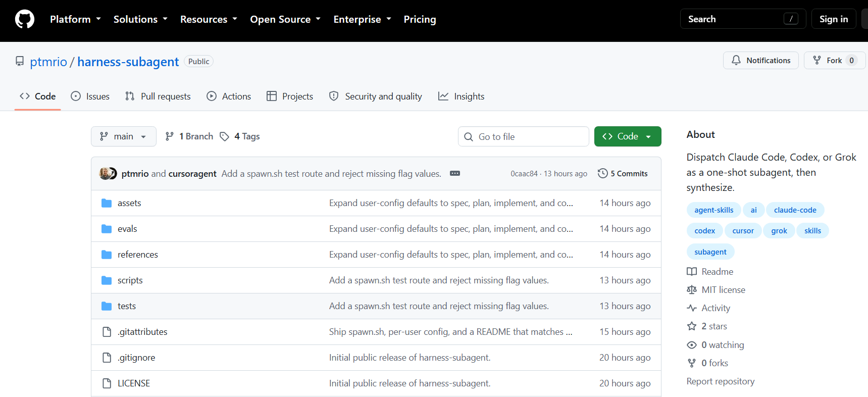Image resolution: width=868 pixels, height=397 pixels.
Task: Expand the Solutions menu
Action: (140, 19)
